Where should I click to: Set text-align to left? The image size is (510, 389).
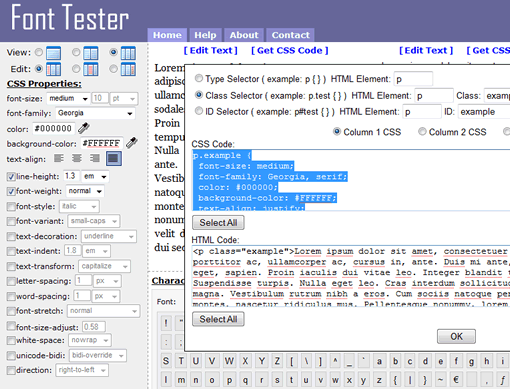click(59, 158)
